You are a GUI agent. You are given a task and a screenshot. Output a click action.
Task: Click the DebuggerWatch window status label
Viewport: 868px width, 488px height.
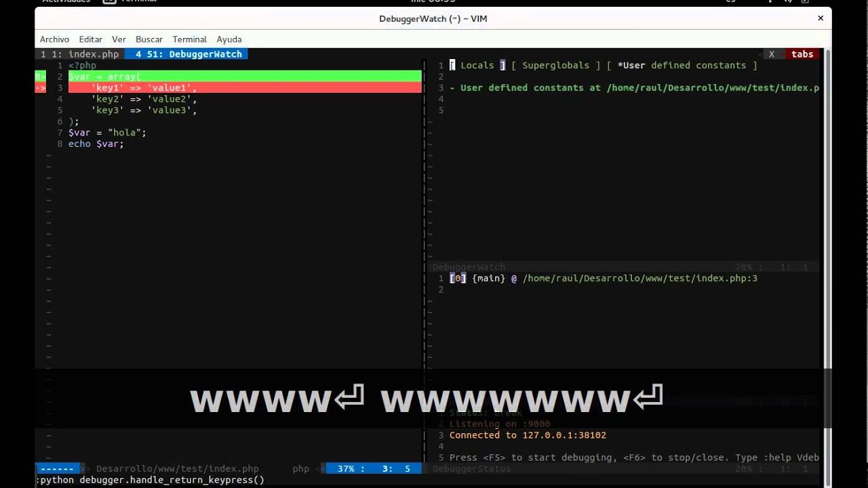pos(469,267)
